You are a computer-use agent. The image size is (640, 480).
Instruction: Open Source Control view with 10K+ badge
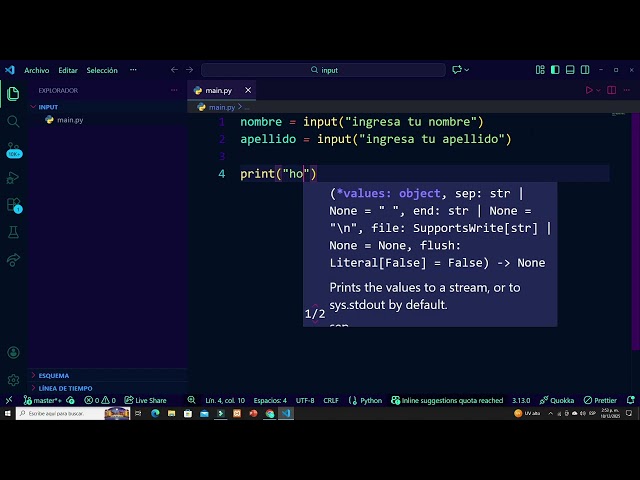pos(13,150)
